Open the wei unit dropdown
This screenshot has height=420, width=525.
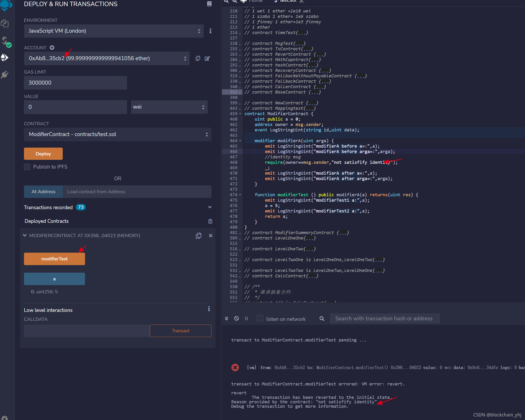tap(169, 107)
